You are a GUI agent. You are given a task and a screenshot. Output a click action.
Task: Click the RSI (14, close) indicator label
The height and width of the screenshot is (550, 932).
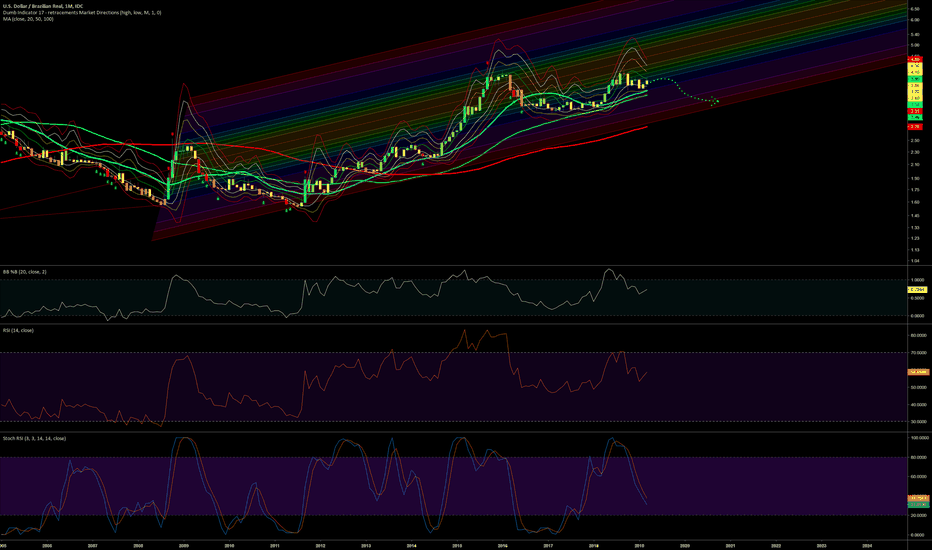[x=18, y=330]
